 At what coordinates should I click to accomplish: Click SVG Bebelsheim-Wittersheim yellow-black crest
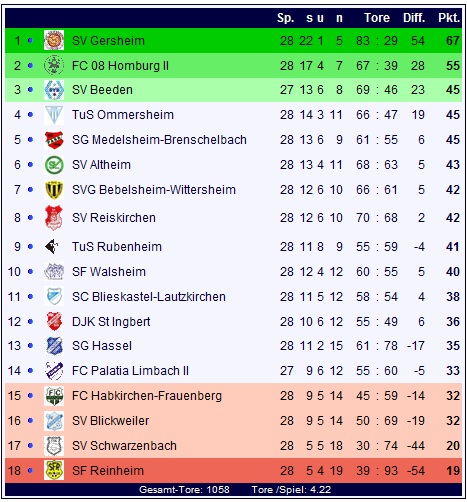[x=54, y=190]
